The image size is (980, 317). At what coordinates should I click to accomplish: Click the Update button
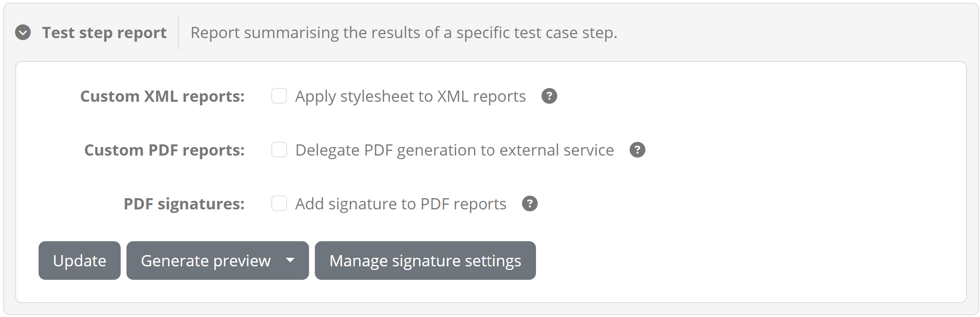(79, 261)
